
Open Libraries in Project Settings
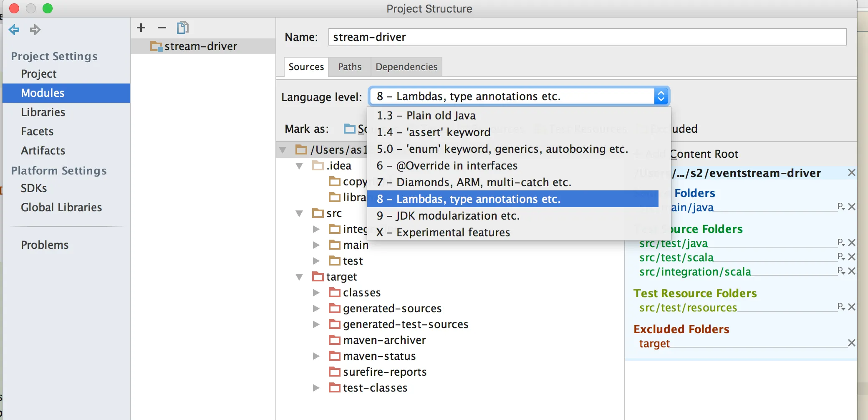(43, 112)
